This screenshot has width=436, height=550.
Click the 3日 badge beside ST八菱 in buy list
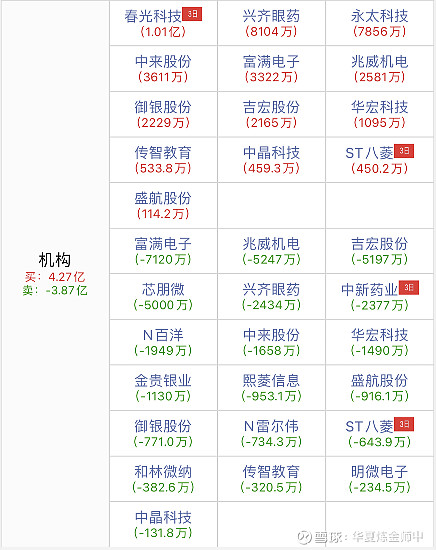[404, 151]
